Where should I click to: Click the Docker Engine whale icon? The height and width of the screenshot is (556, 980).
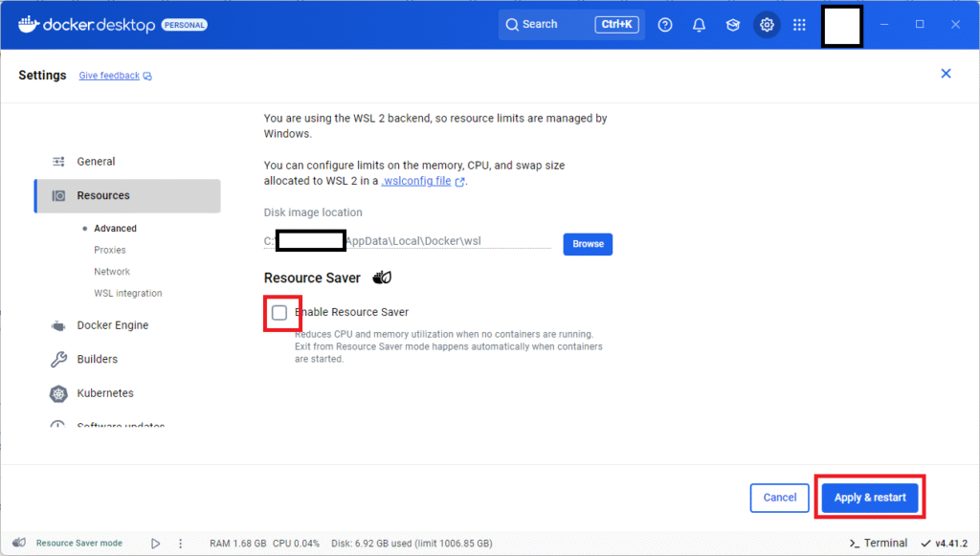pyautogui.click(x=58, y=326)
